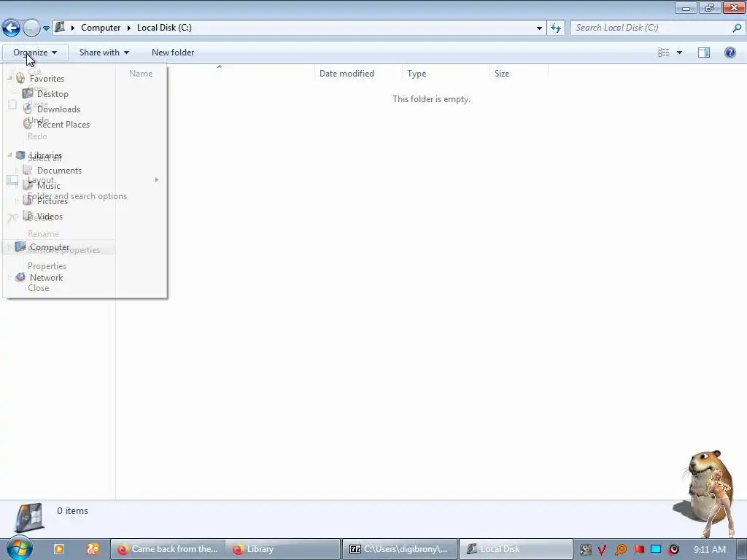The height and width of the screenshot is (560, 747).
Task: Switch to 7-Zip C:\Users\digibrony taskbar window
Action: pos(399,549)
